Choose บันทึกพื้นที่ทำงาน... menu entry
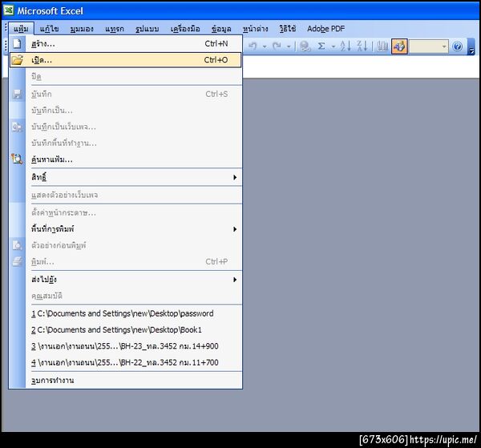This screenshot has width=481, height=448. pyautogui.click(x=126, y=143)
